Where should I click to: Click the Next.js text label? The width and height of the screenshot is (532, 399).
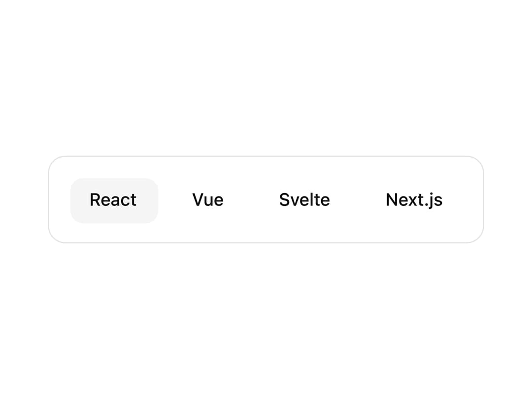coord(414,200)
